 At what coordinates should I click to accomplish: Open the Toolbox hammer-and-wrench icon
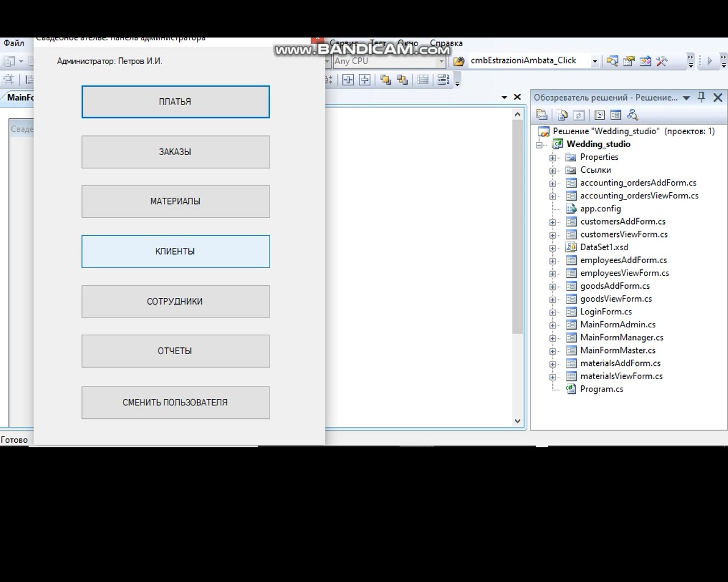tap(662, 61)
